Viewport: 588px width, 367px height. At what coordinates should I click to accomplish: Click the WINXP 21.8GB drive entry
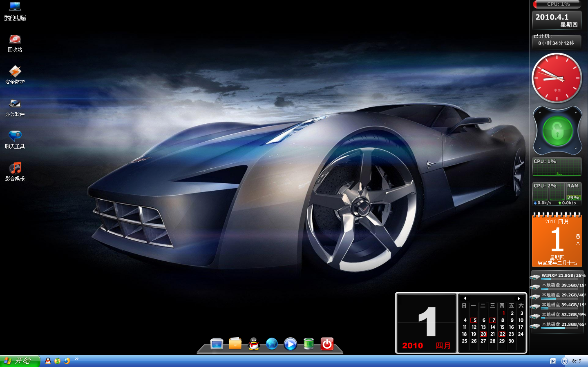tap(558, 276)
